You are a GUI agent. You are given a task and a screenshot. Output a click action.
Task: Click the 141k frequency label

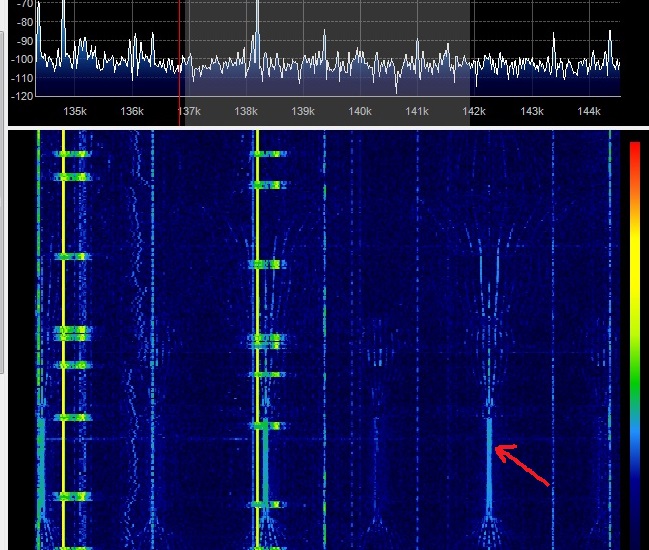coord(417,111)
